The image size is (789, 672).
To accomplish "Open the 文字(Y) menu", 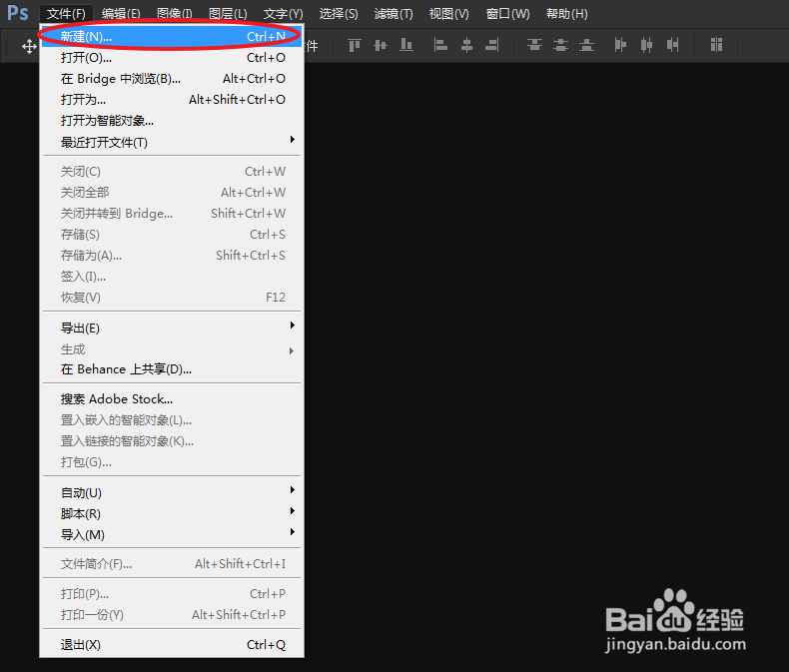I will coord(284,14).
